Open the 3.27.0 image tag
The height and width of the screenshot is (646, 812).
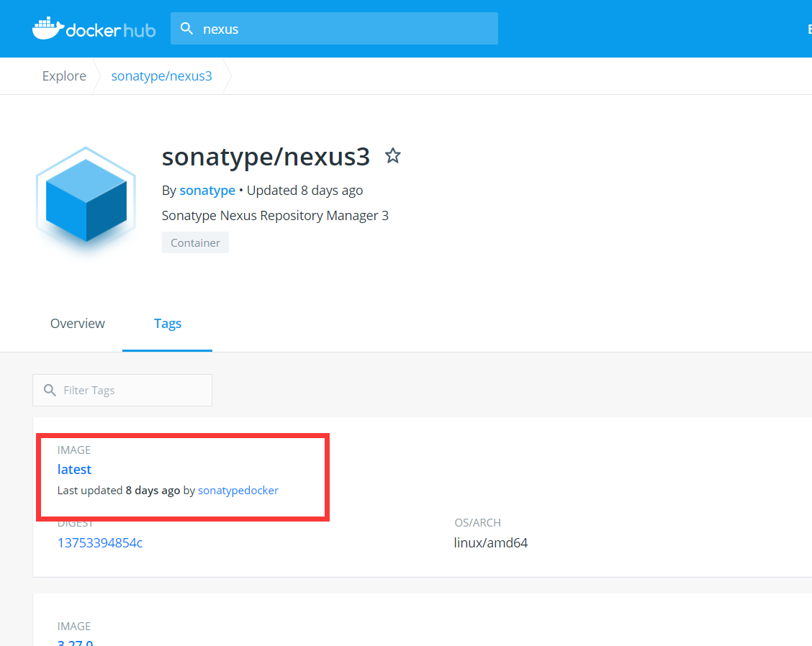point(75,642)
